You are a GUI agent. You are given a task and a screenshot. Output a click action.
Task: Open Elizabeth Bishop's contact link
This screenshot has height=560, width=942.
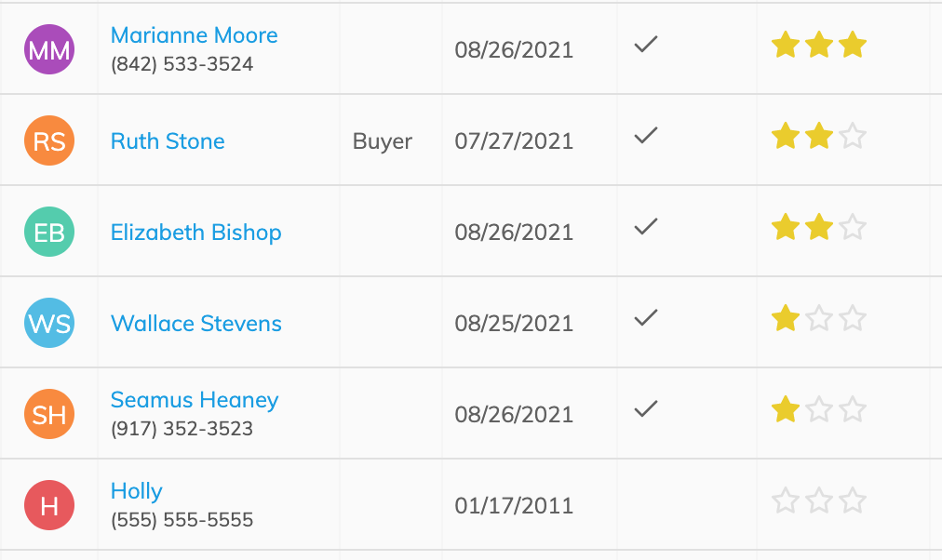(195, 233)
